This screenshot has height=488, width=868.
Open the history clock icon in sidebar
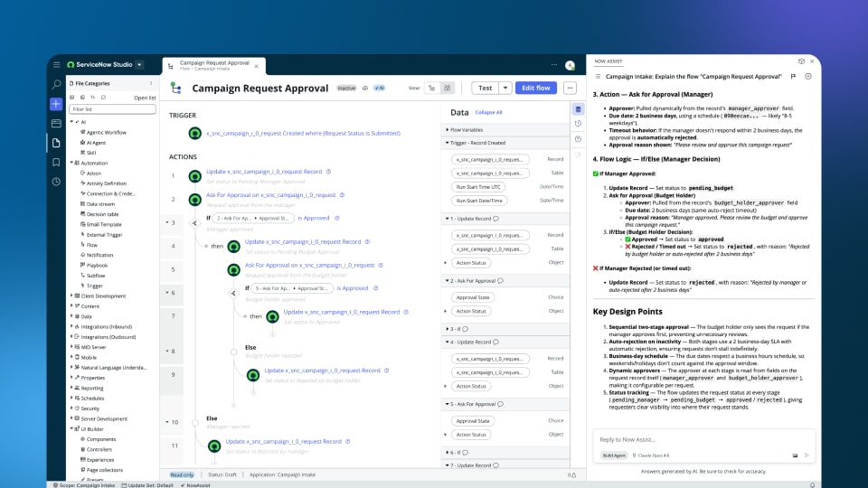(56, 182)
